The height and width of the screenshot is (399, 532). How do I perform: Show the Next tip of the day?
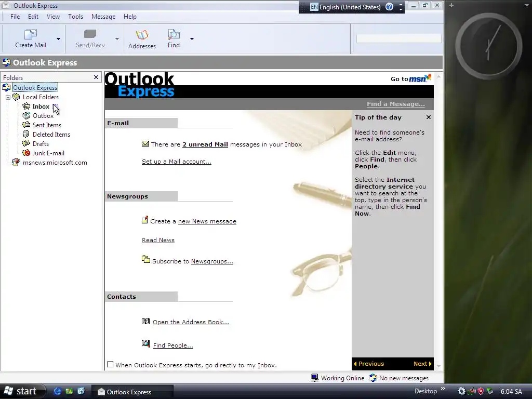pyautogui.click(x=422, y=364)
